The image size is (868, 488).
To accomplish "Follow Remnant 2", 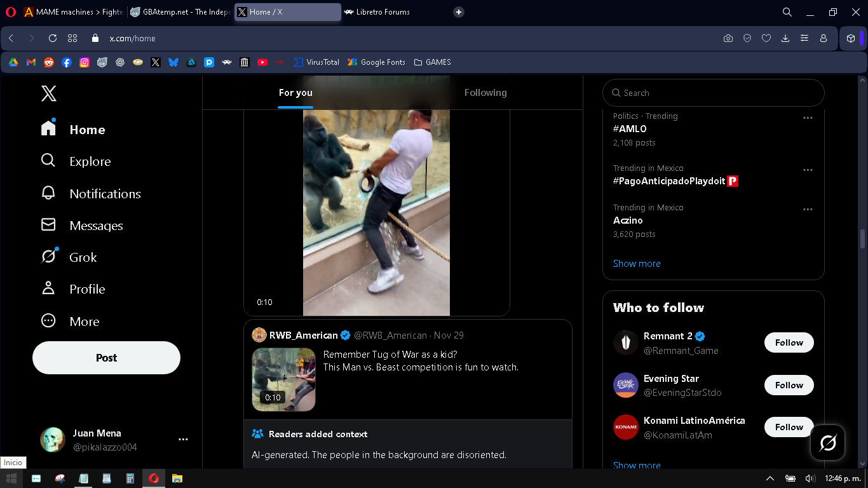I will point(789,342).
